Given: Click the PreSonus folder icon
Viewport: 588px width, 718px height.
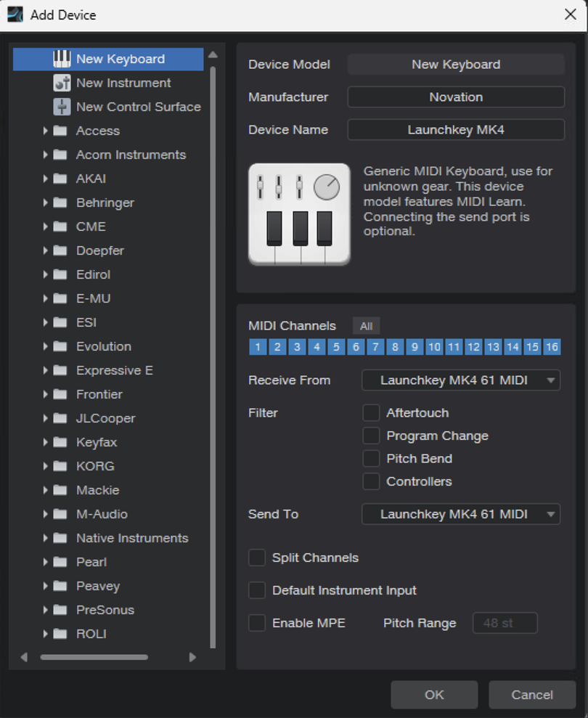Looking at the screenshot, I should 60,610.
